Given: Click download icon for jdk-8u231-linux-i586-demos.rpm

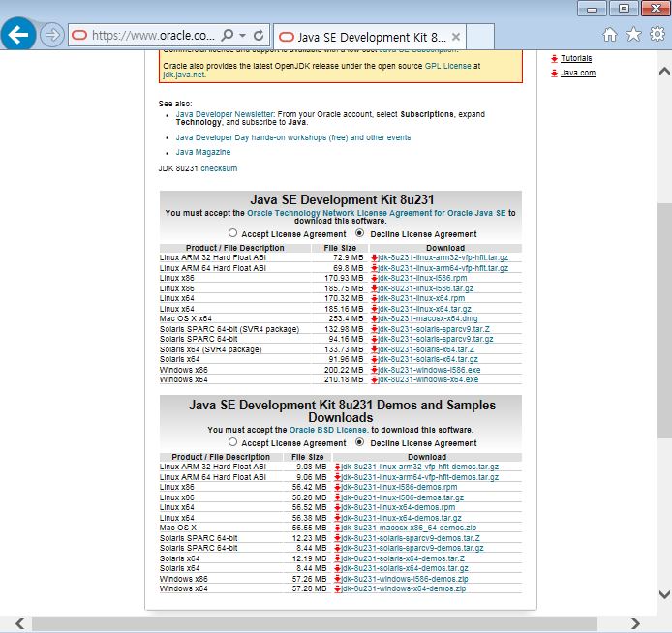Looking at the screenshot, I should point(338,488).
